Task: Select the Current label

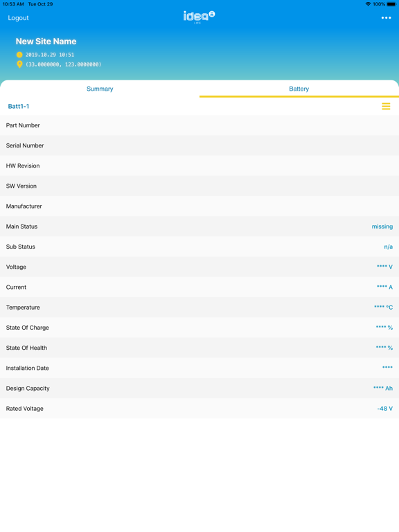Action: [16, 287]
